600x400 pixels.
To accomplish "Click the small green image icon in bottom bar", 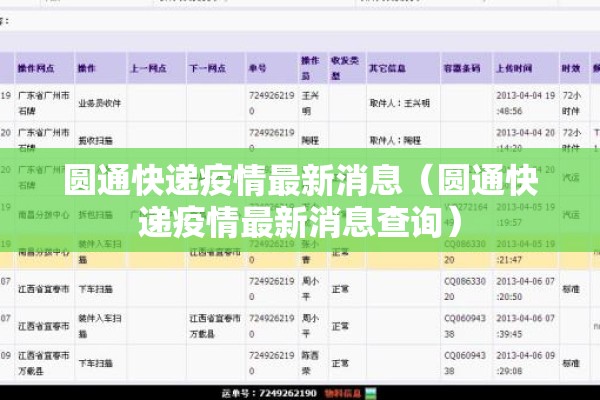I will click(x=370, y=393).
